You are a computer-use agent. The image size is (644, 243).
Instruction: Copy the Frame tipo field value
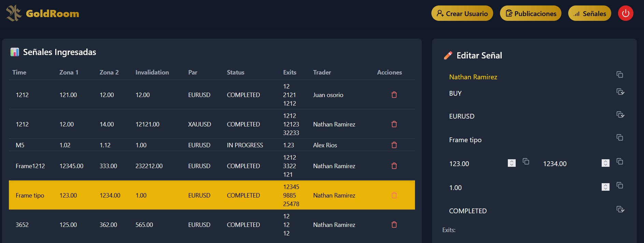coord(619,137)
